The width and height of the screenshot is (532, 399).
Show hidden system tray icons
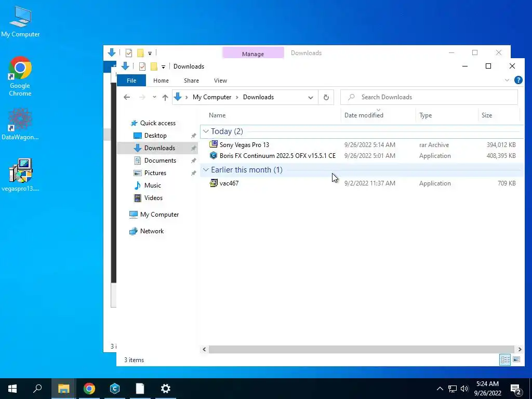click(x=440, y=389)
